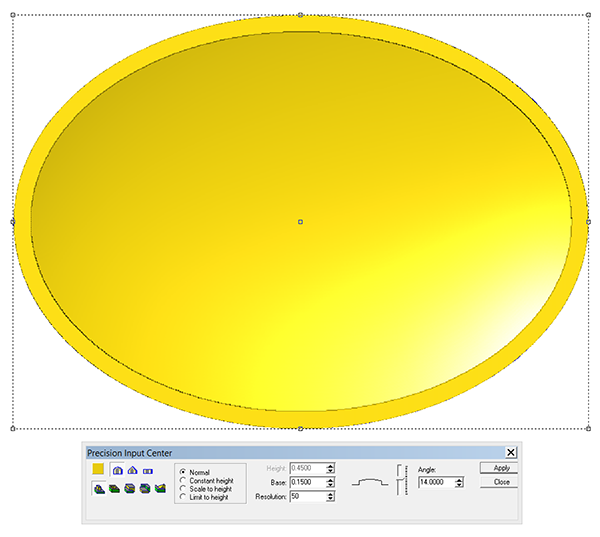This screenshot has width=600, height=537.
Task: Choose the fourth relief application mode icon
Action: pos(145,488)
